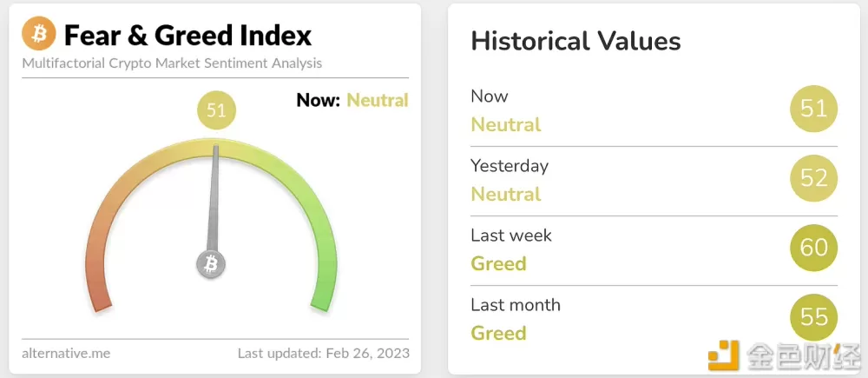Click the Multifactorial Crypto Market Sentiment subtitle

(x=172, y=63)
